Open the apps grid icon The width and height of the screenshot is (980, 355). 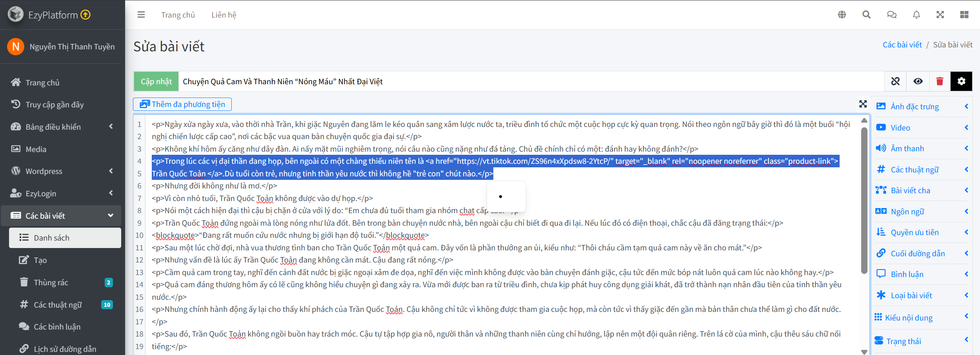(964, 15)
